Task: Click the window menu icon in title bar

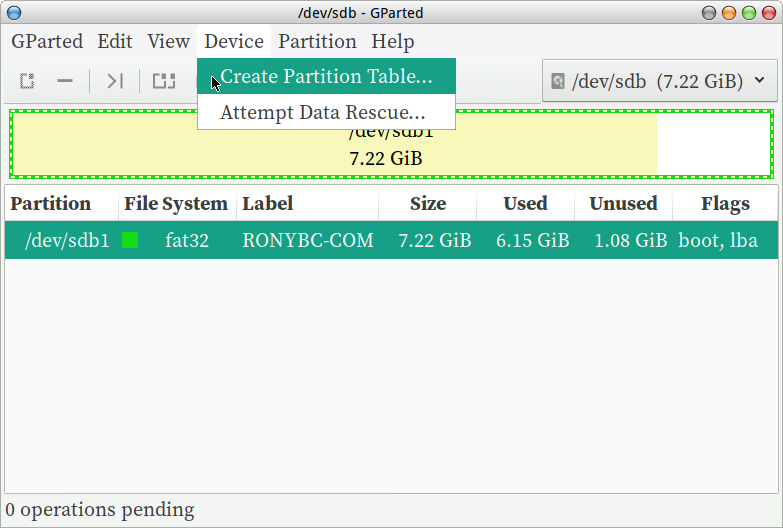Action: [13, 13]
